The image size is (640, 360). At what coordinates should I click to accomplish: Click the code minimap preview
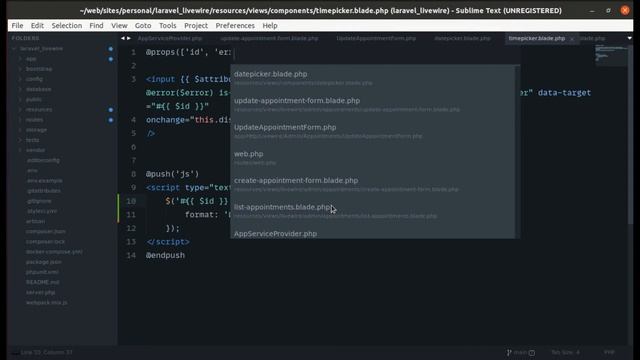point(611,55)
